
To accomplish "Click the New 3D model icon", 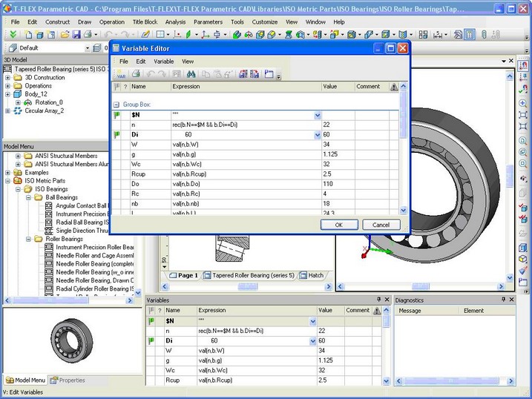I will pos(39,34).
